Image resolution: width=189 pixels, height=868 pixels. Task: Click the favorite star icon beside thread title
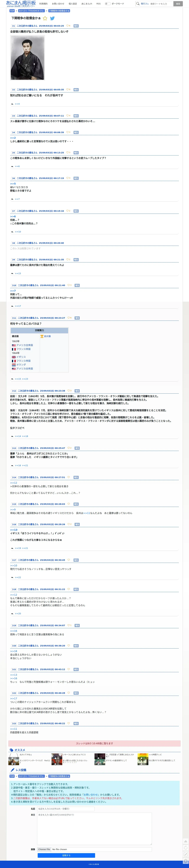point(45,18)
